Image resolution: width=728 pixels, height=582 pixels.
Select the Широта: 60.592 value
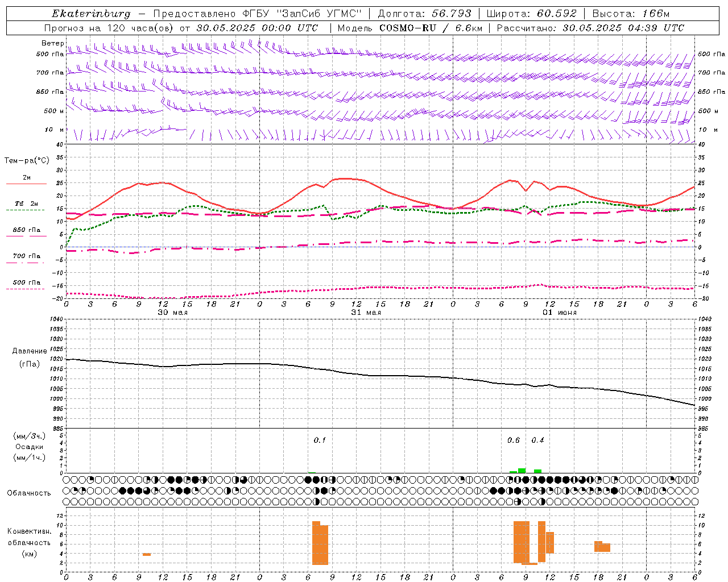[x=531, y=14]
